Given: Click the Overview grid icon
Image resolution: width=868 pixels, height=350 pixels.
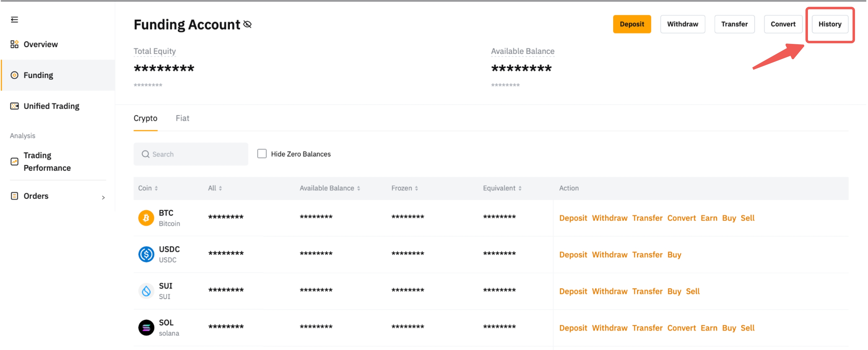Looking at the screenshot, I should [x=14, y=44].
